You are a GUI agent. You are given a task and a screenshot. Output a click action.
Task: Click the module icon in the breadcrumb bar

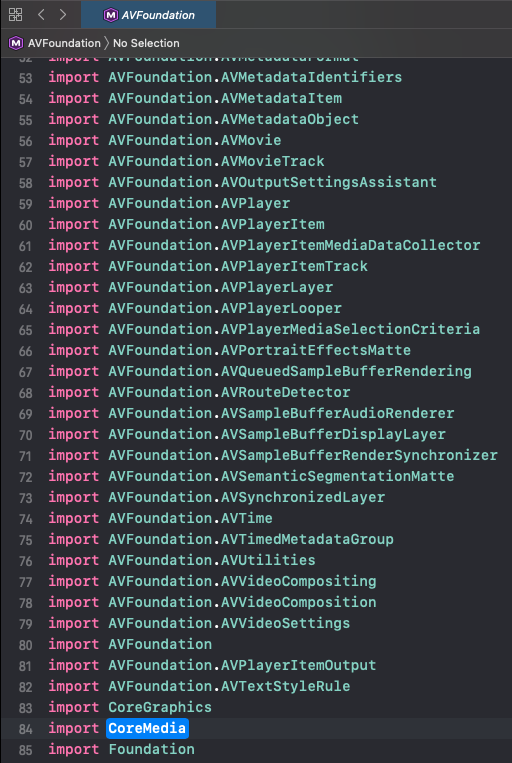(16, 43)
